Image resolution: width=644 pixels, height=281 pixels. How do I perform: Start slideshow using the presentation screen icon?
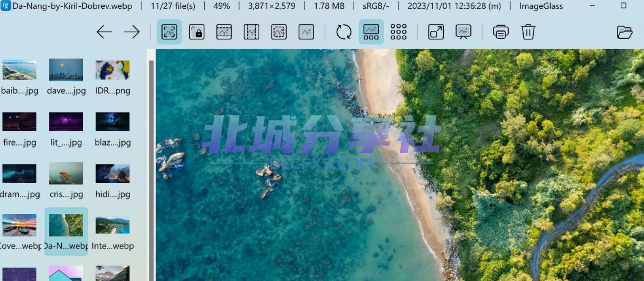[463, 32]
